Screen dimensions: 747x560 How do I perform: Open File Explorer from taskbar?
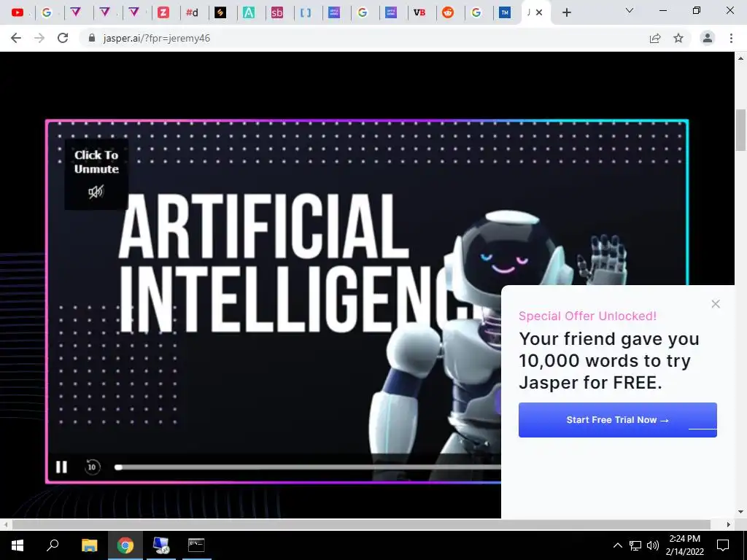pyautogui.click(x=89, y=545)
